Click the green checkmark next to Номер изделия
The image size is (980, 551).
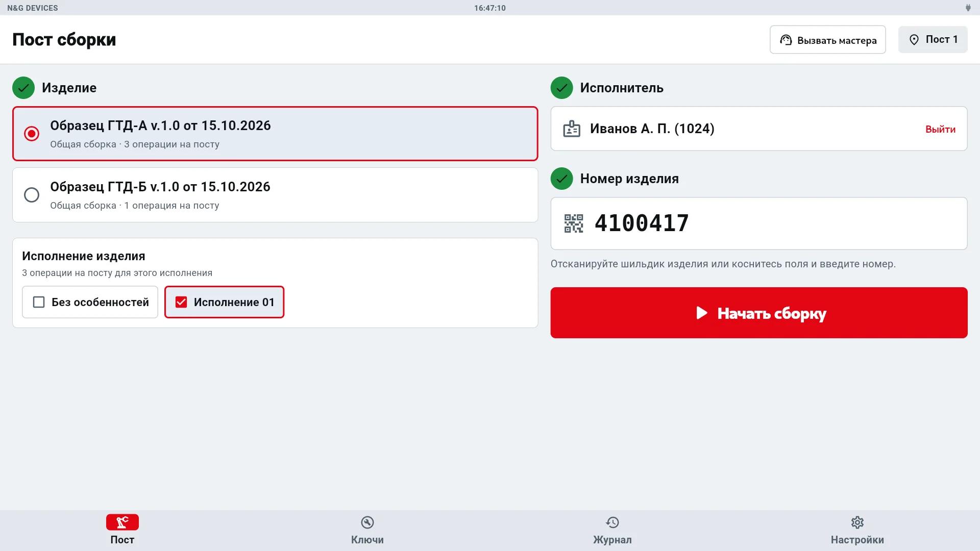(x=561, y=179)
